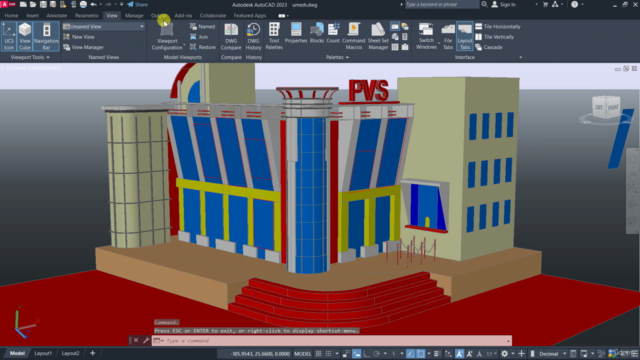Image resolution: width=640 pixels, height=360 pixels.
Task: Switch to the Insert ribbon tab
Action: point(33,16)
